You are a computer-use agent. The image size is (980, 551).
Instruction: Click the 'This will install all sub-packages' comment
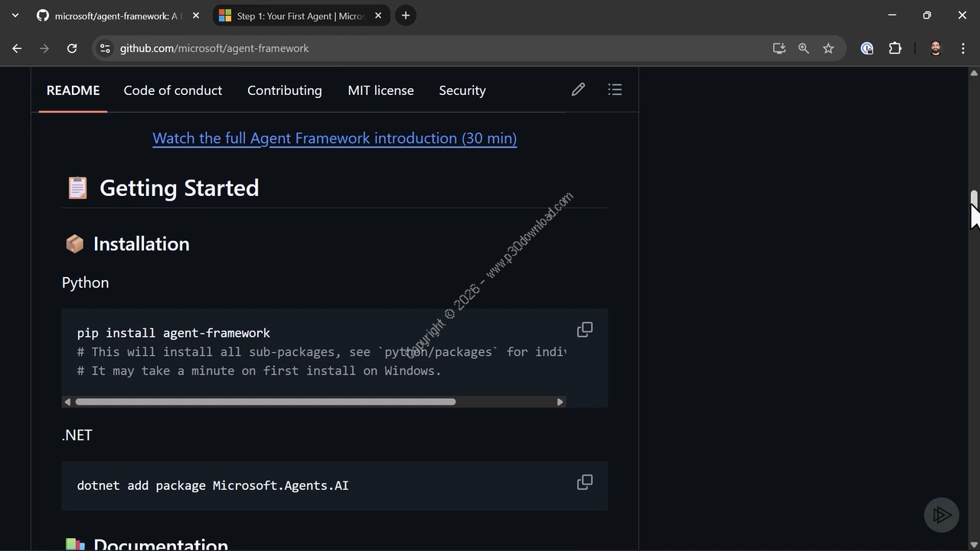[x=322, y=352]
